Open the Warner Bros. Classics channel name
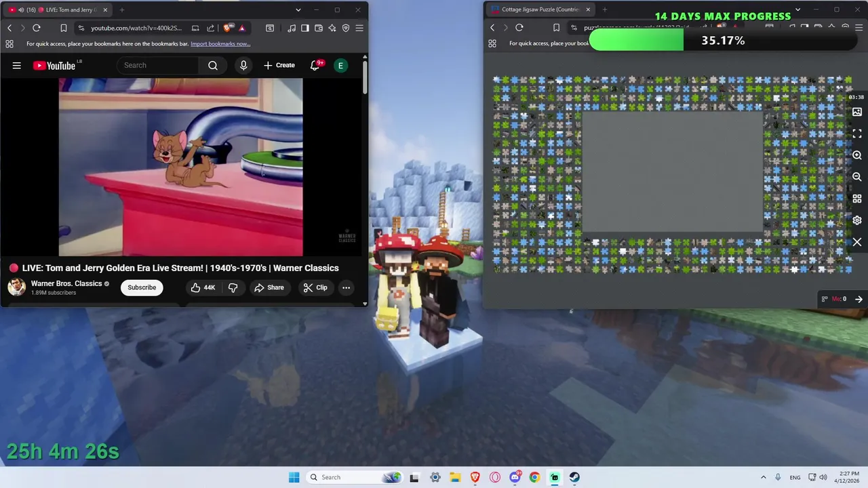The width and height of the screenshot is (868, 488). tap(66, 283)
